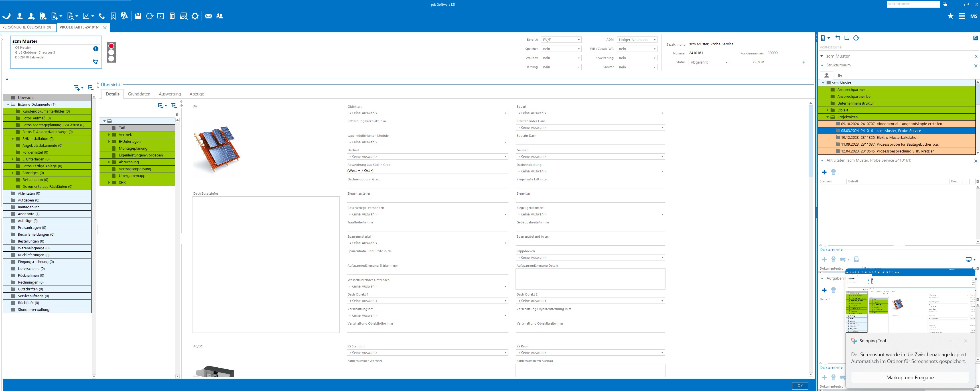Add activity with plus icon under Aktivitäten
The image size is (980, 391).
(824, 172)
